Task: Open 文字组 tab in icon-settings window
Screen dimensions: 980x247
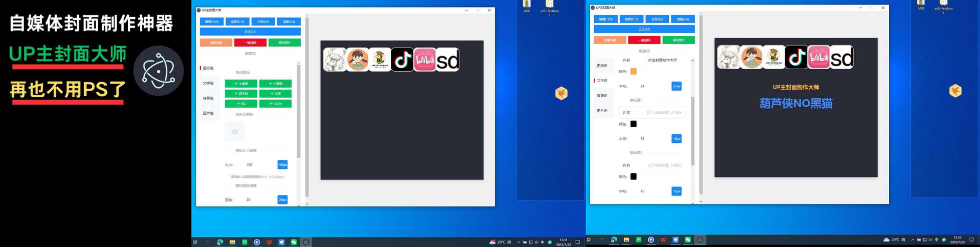Action: click(208, 83)
